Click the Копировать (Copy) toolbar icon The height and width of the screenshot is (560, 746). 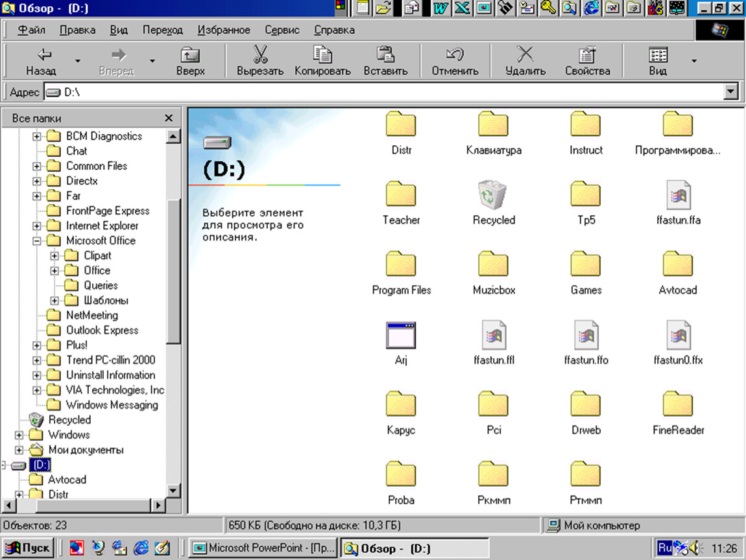point(322,54)
